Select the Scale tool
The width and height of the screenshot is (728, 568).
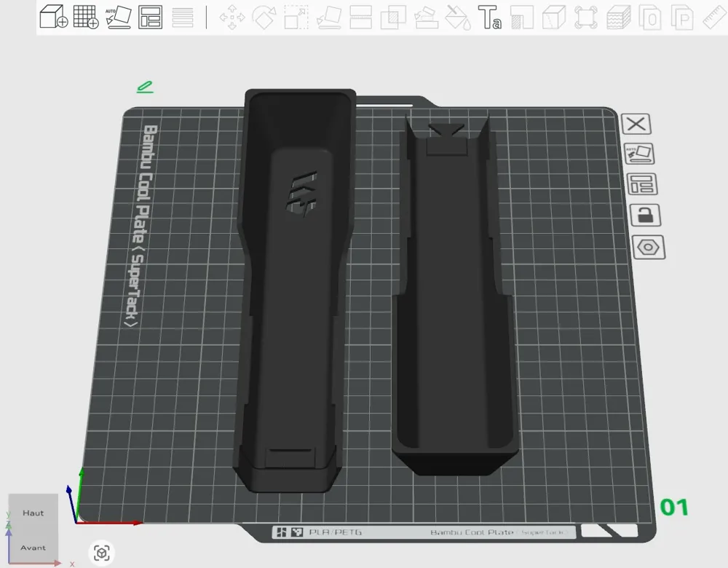[x=296, y=17]
